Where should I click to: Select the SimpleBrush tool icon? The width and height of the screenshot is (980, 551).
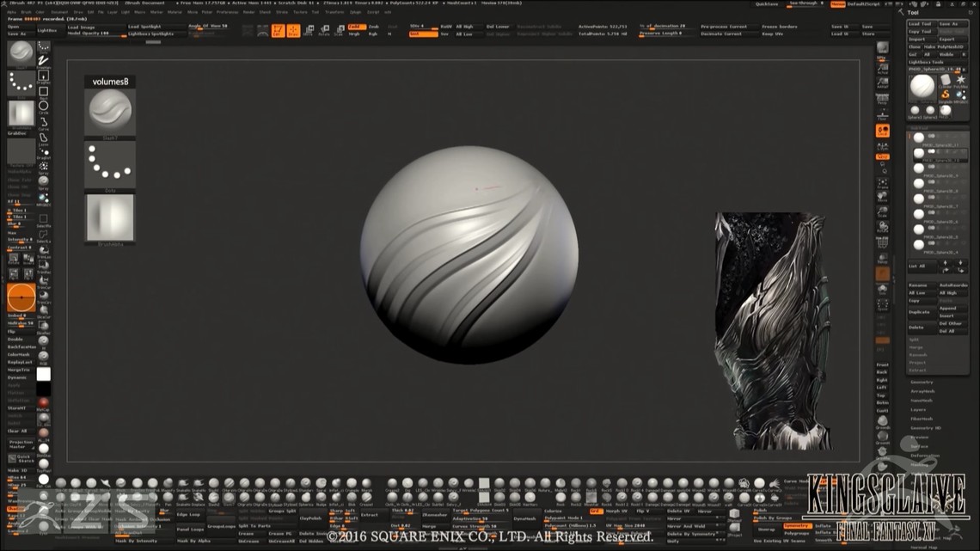tap(946, 95)
